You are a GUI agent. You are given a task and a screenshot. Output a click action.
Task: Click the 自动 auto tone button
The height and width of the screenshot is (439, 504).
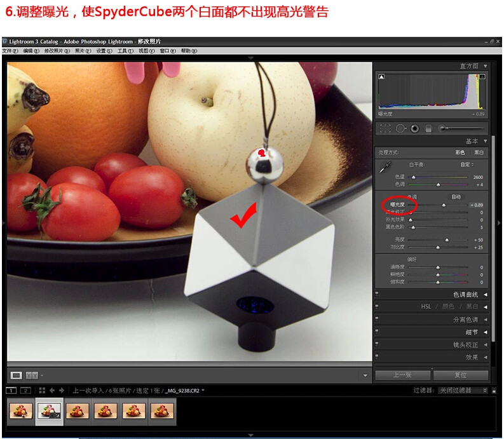(x=456, y=197)
